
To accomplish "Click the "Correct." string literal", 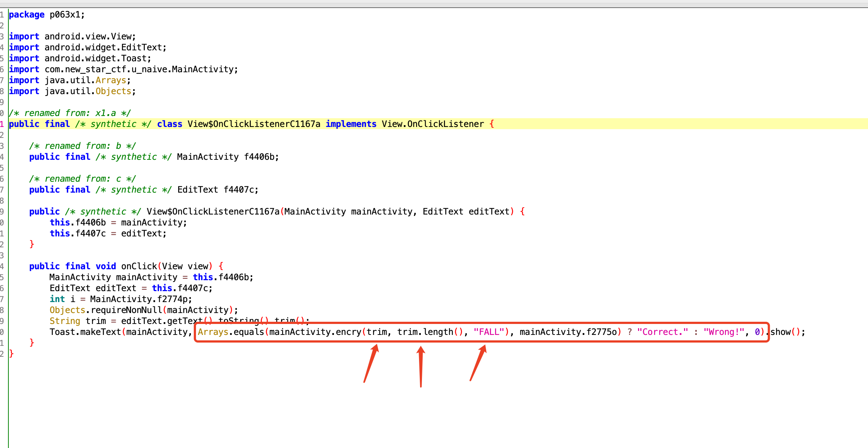I will 662,332.
